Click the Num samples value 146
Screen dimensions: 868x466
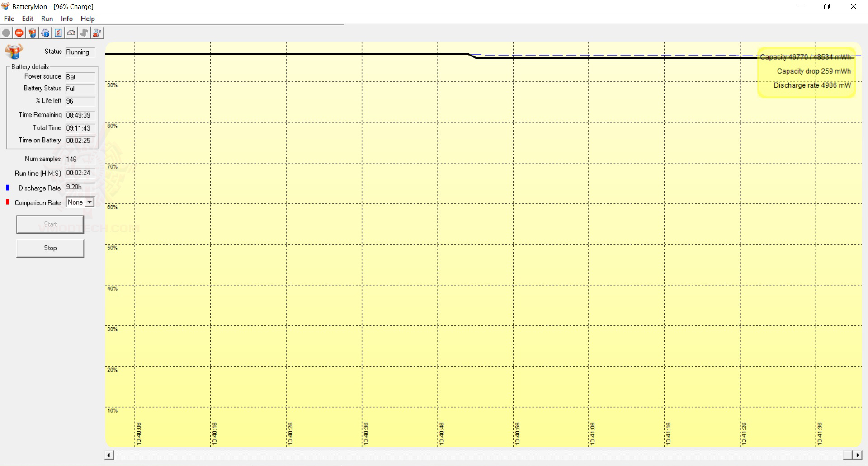click(80, 159)
